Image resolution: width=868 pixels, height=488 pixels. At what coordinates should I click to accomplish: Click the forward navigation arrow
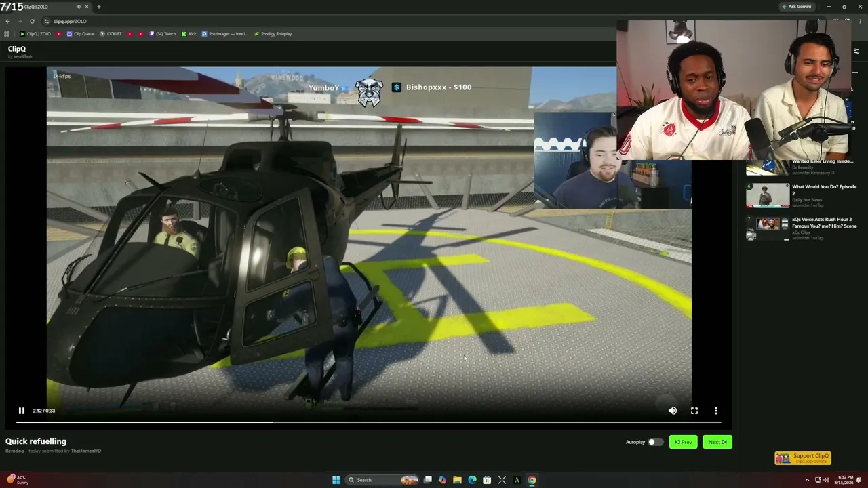(20, 21)
